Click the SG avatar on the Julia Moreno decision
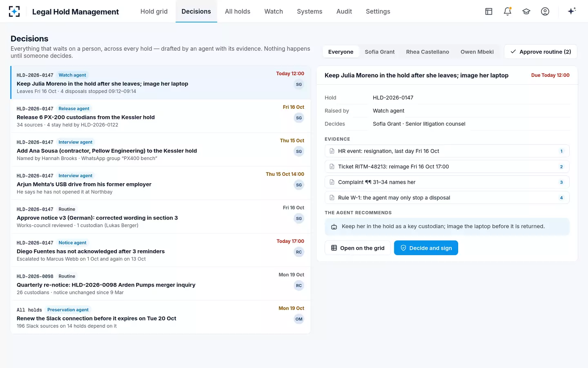588x368 pixels. pos(299,85)
